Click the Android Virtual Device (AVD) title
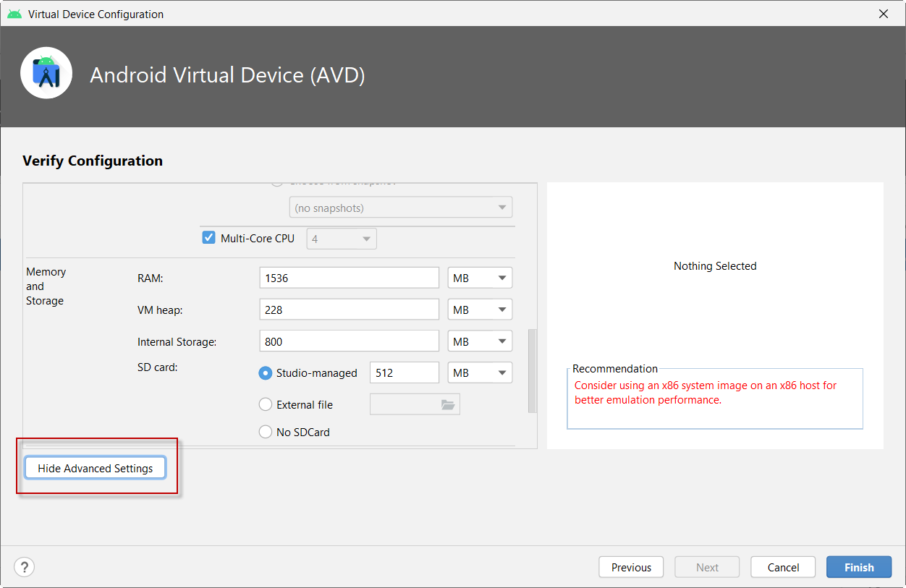Viewport: 906px width, 588px height. point(227,74)
